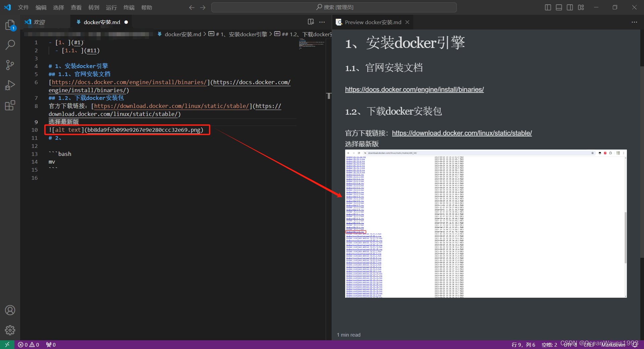Click the editor minimap
Screen dimensions: 644x349
pyautogui.click(x=312, y=44)
